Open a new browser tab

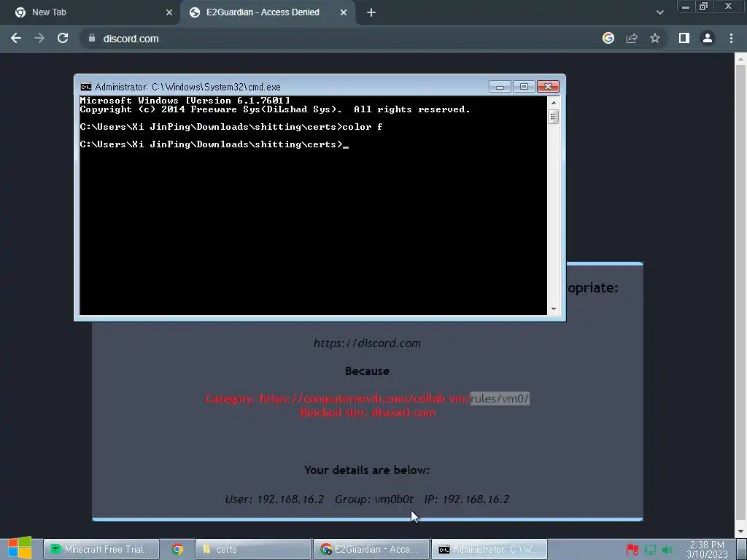click(x=371, y=12)
